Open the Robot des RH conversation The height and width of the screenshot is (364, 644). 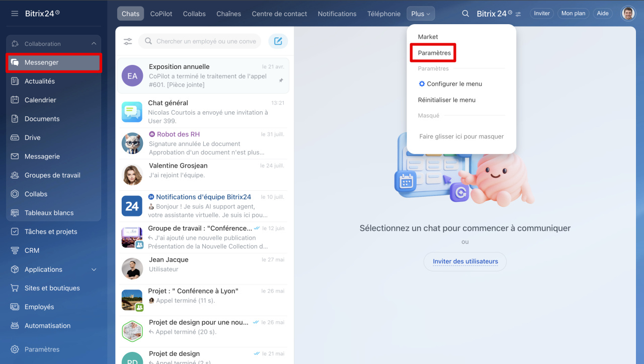pos(203,143)
